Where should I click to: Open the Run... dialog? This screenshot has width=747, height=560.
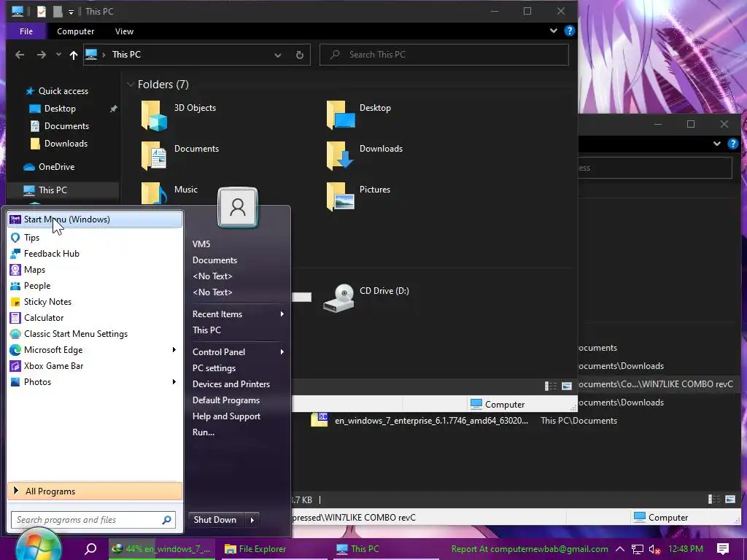pyautogui.click(x=204, y=432)
